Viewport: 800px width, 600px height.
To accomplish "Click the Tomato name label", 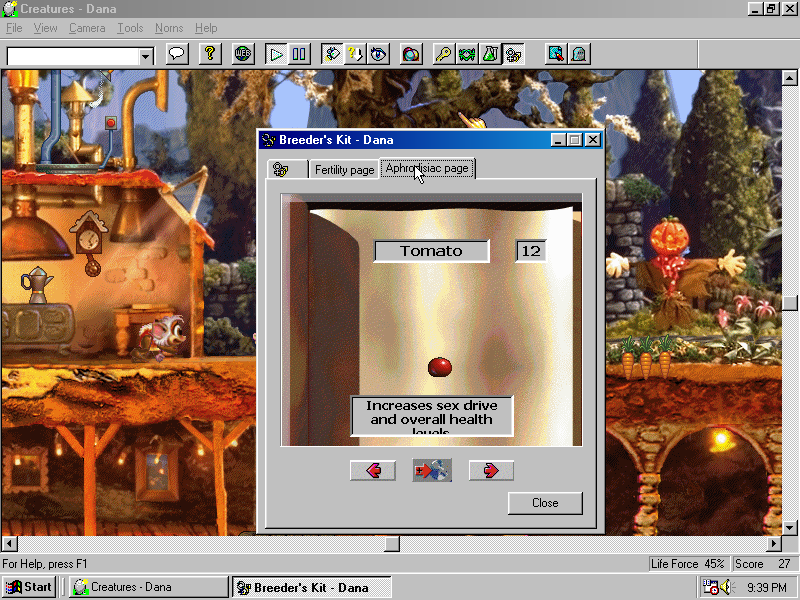I will [x=431, y=251].
